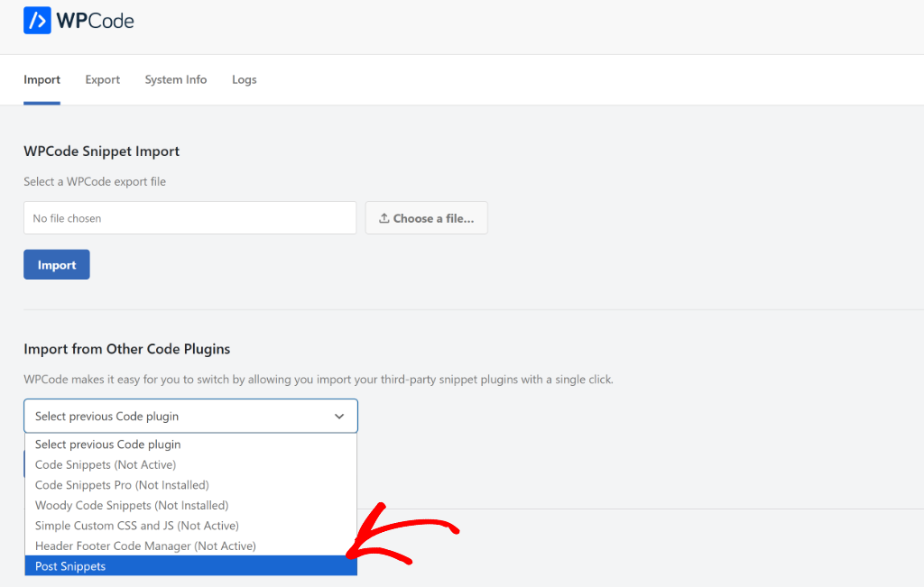Switch to the Export tab

coord(103,79)
